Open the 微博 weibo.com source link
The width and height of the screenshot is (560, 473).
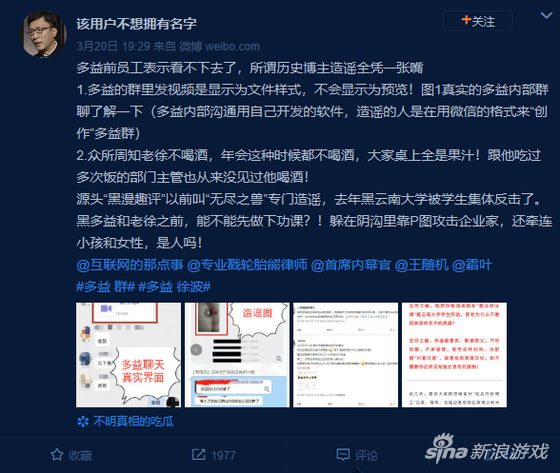219,46
